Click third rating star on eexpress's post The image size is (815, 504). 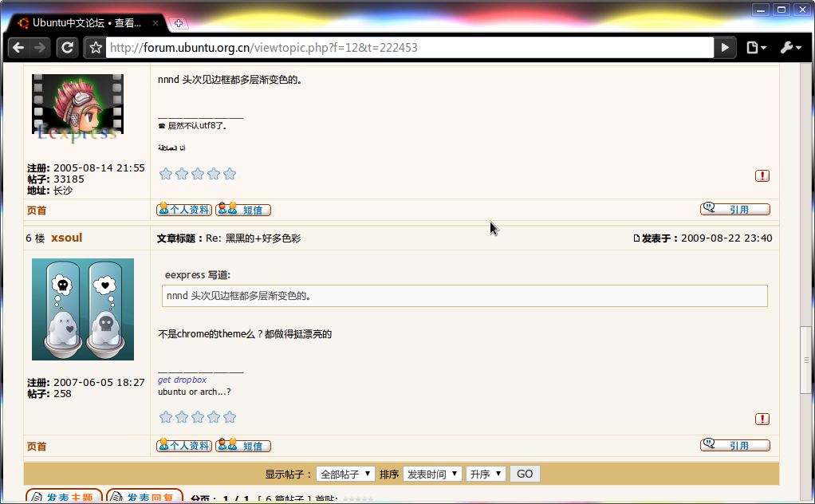coord(198,174)
